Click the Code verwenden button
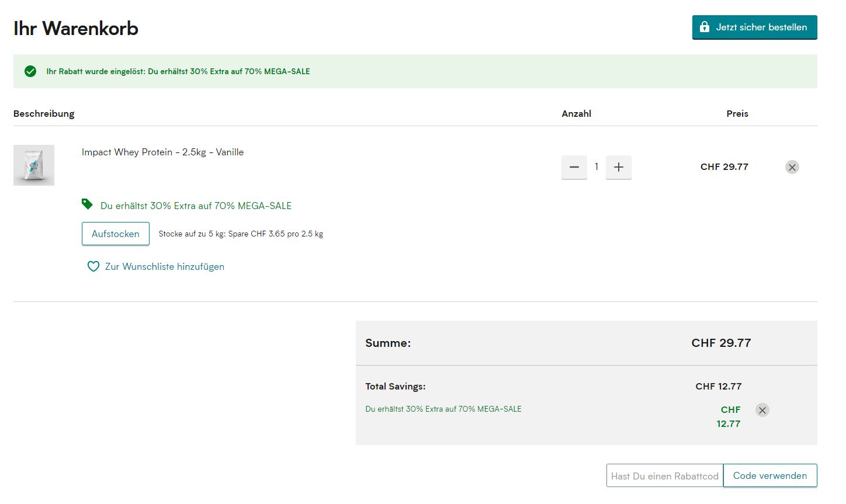This screenshot has height=504, width=846. click(769, 475)
